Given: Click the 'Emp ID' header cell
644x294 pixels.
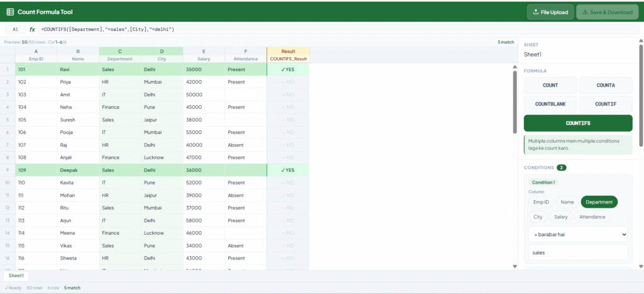Looking at the screenshot, I should (x=36, y=59).
